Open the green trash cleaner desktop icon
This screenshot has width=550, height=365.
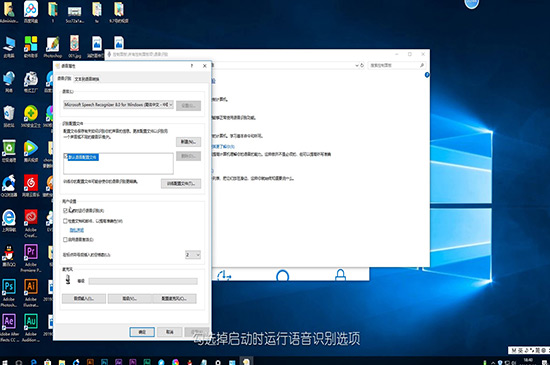9,151
